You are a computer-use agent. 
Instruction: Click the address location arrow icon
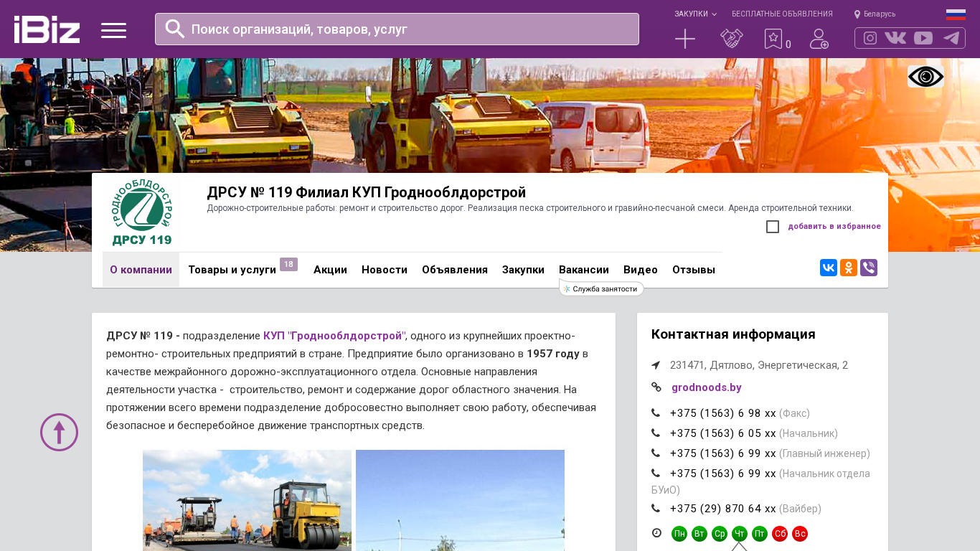656,365
